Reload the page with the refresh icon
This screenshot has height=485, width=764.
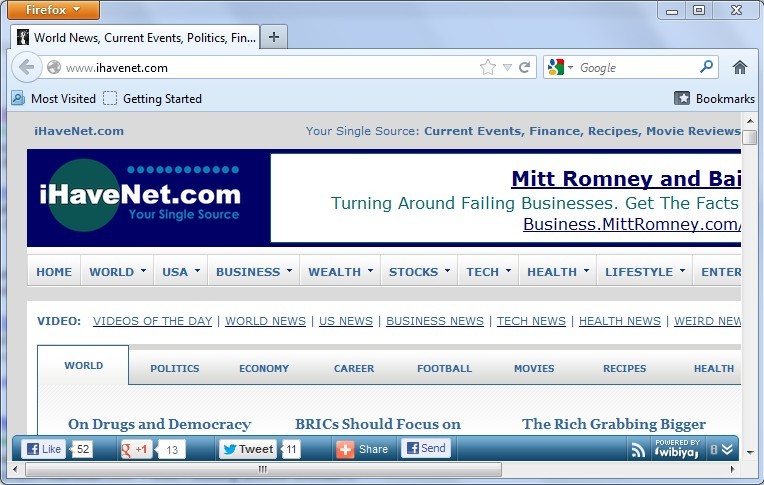pos(524,67)
